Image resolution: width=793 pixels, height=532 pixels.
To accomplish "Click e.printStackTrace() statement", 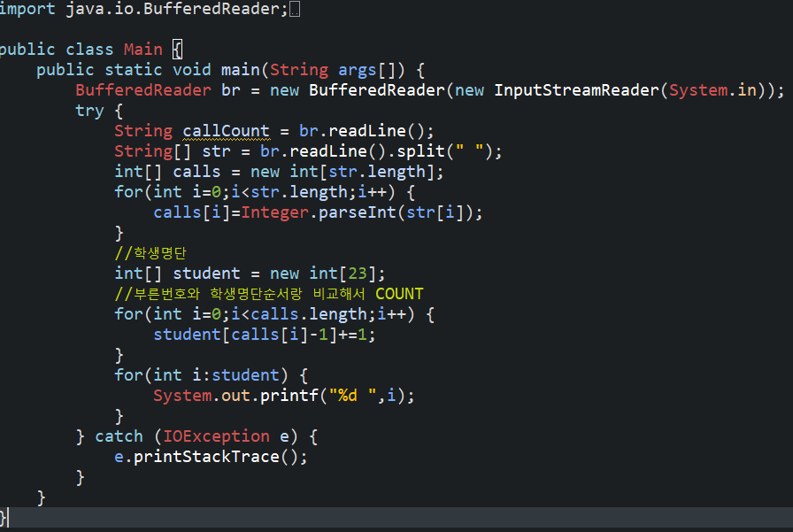I will tap(211, 457).
